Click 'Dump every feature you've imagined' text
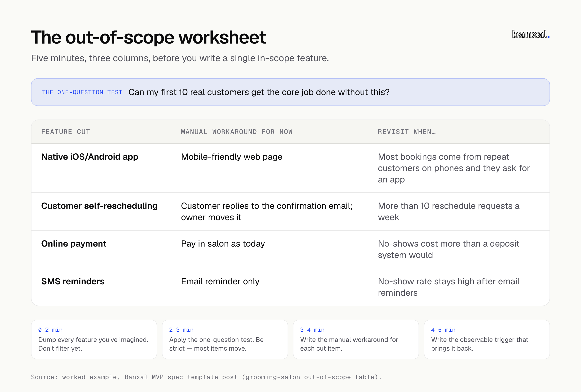 pyautogui.click(x=93, y=344)
